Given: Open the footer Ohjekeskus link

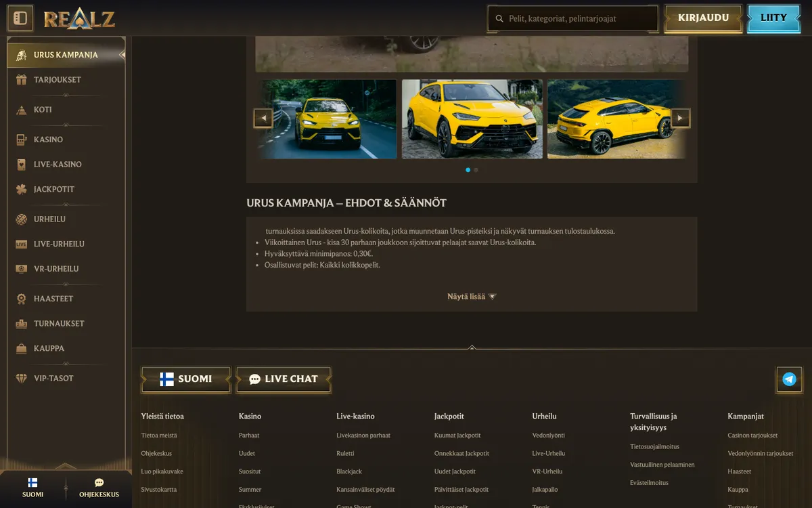Looking at the screenshot, I should click(156, 454).
